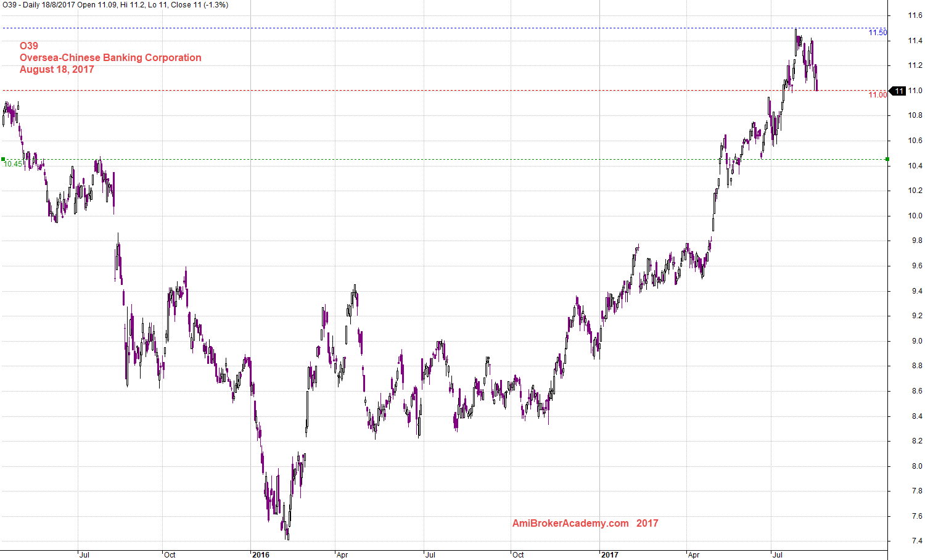Click the chart header with Open/Hi/Lo/Close data
This screenshot has height=560, width=925.
[115, 5]
